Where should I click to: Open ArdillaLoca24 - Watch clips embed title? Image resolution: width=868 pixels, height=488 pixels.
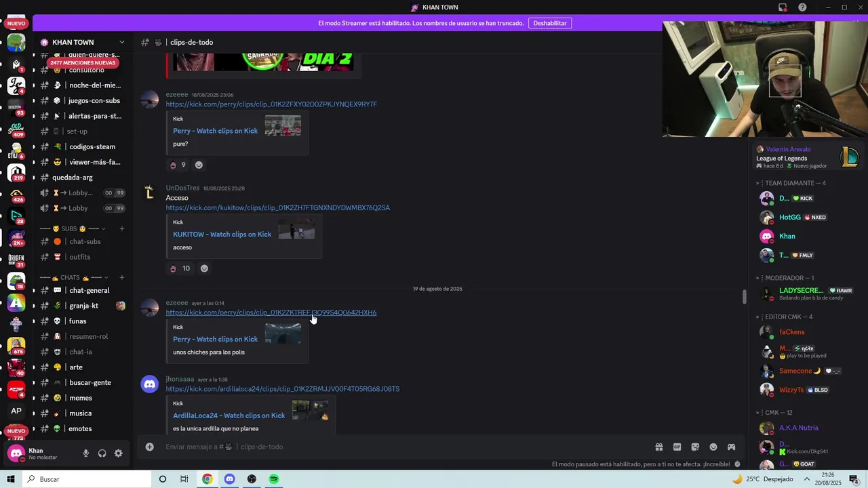(229, 415)
